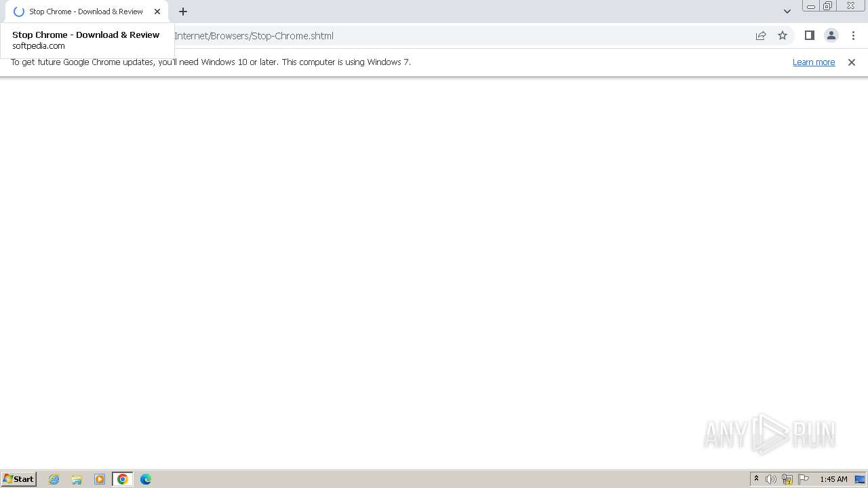Close the Stop Chrome tab

pyautogui.click(x=157, y=12)
